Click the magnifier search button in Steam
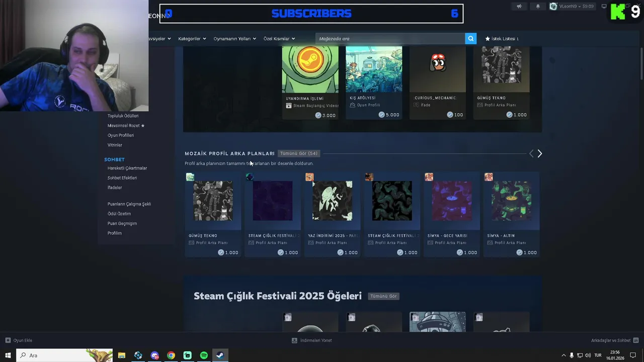 pyautogui.click(x=470, y=39)
